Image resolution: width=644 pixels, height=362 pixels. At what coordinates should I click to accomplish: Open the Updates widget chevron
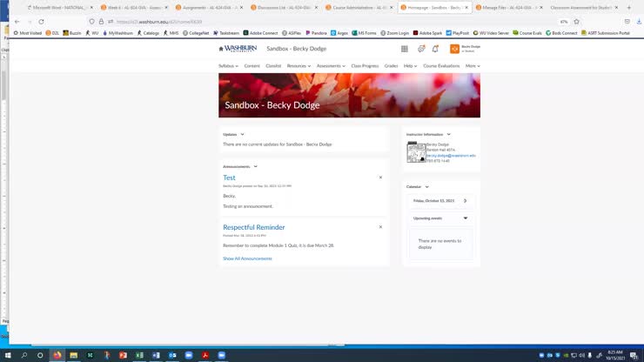pos(242,134)
